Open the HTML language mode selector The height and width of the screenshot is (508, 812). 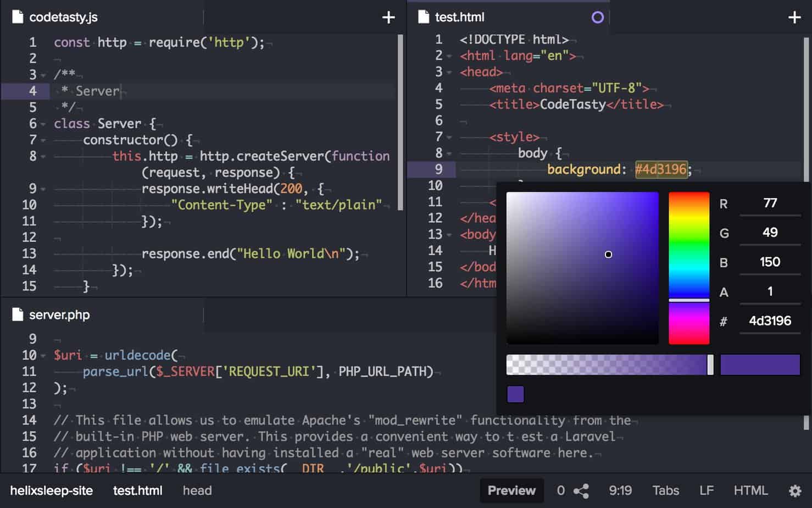tap(750, 490)
